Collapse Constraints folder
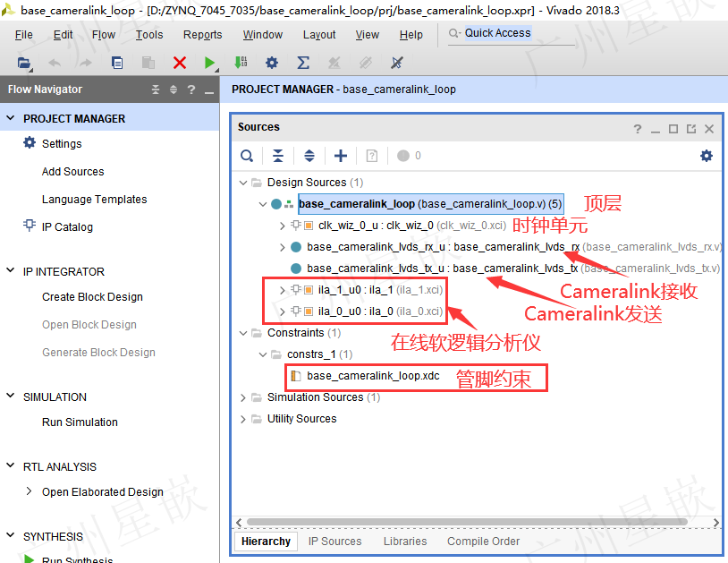The width and height of the screenshot is (728, 563). coord(243,333)
